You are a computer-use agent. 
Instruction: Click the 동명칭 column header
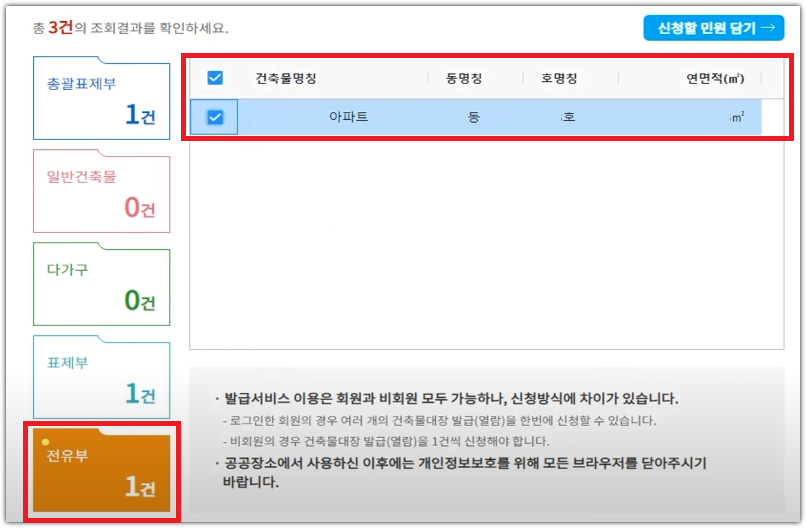click(464, 78)
